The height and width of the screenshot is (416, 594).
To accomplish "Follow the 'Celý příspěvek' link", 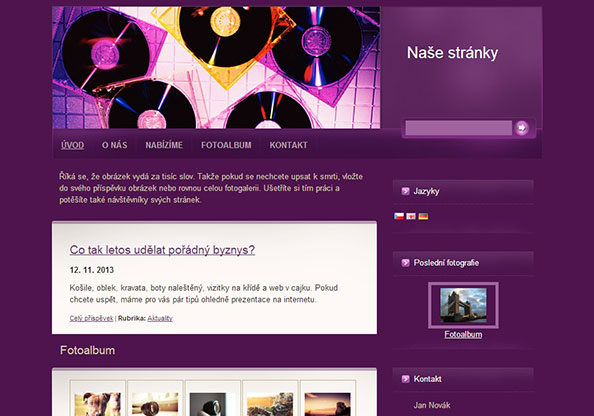I will tap(91, 318).
